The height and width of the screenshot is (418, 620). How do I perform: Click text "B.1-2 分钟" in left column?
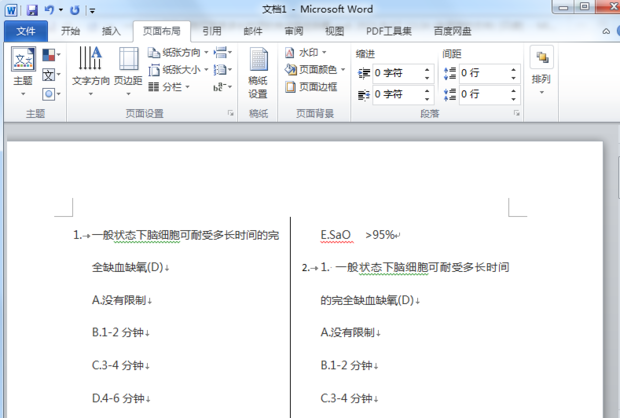pyautogui.click(x=118, y=333)
